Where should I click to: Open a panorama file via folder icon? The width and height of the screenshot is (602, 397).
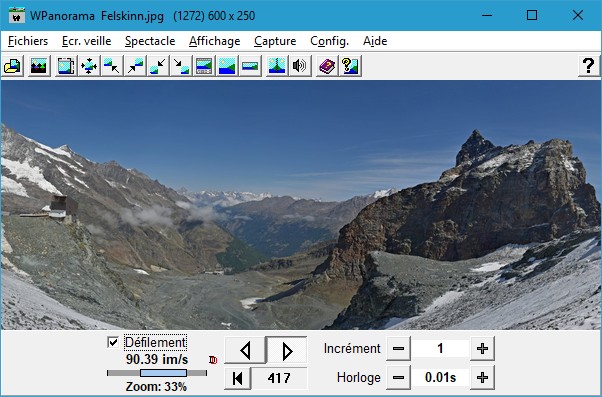(x=12, y=66)
